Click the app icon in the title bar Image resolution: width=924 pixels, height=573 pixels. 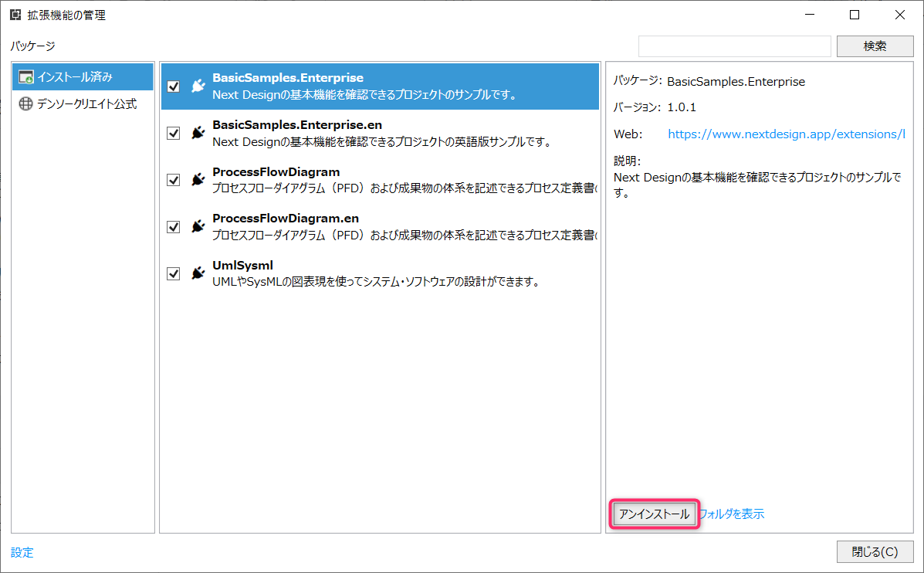point(15,15)
